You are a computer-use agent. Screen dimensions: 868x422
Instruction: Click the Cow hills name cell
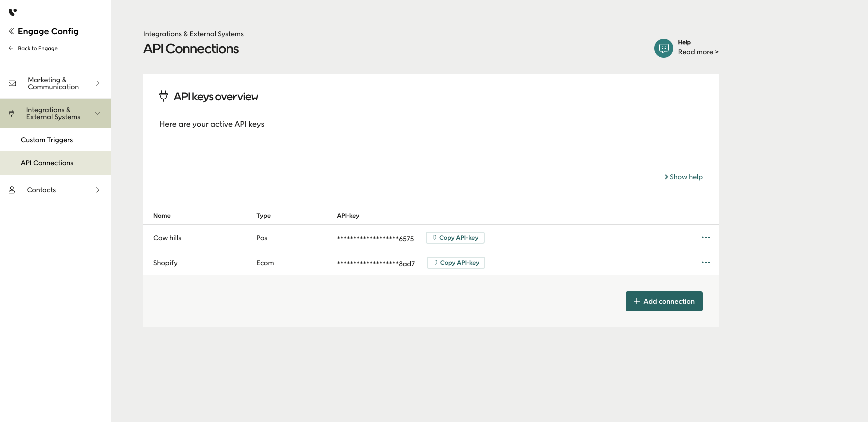point(167,238)
